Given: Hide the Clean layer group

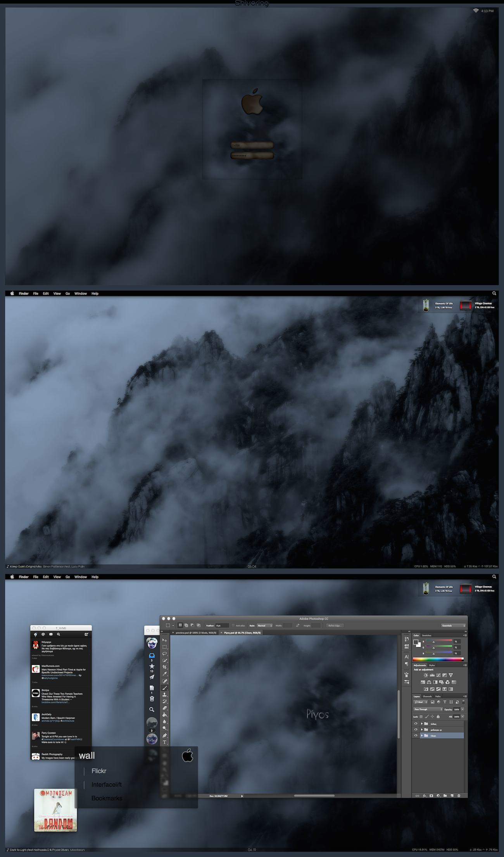Looking at the screenshot, I should (x=416, y=735).
